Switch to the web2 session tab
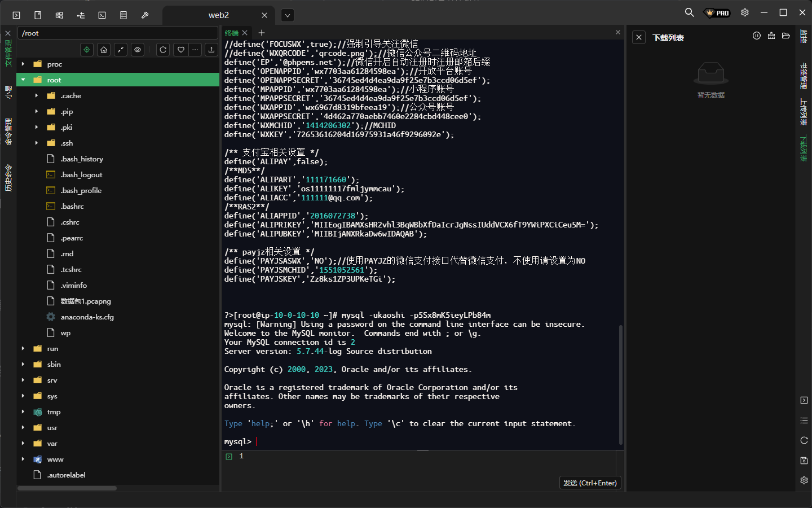The width and height of the screenshot is (812, 508). [219, 15]
